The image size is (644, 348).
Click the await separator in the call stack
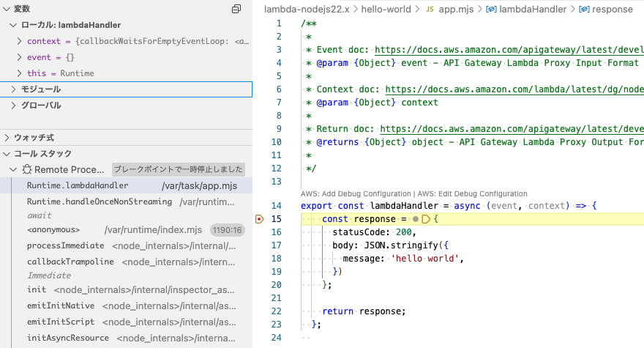tap(40, 215)
